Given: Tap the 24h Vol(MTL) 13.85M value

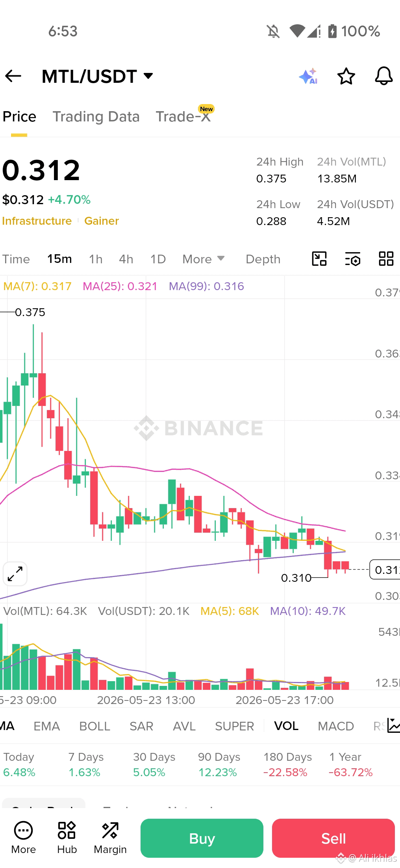Looking at the screenshot, I should [x=337, y=179].
